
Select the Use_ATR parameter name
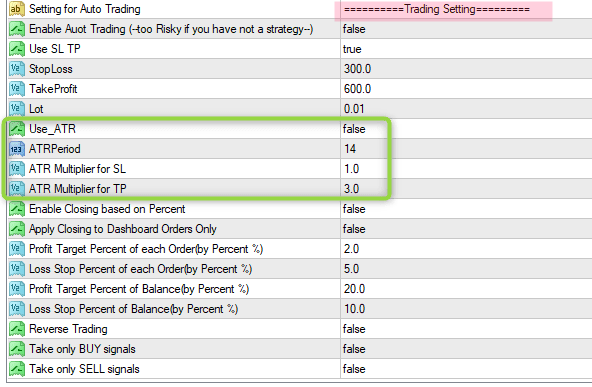[x=52, y=129]
